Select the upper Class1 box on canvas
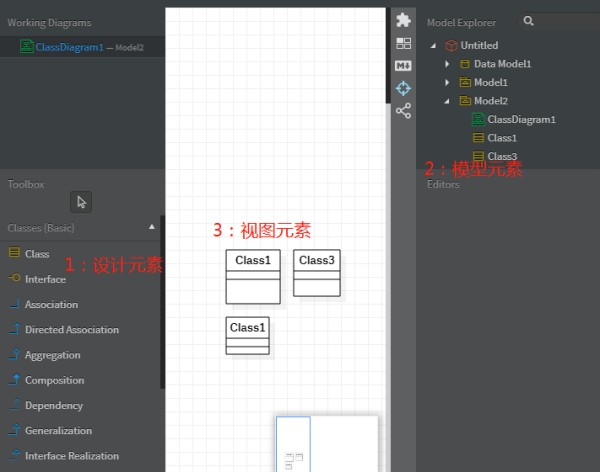 point(253,277)
